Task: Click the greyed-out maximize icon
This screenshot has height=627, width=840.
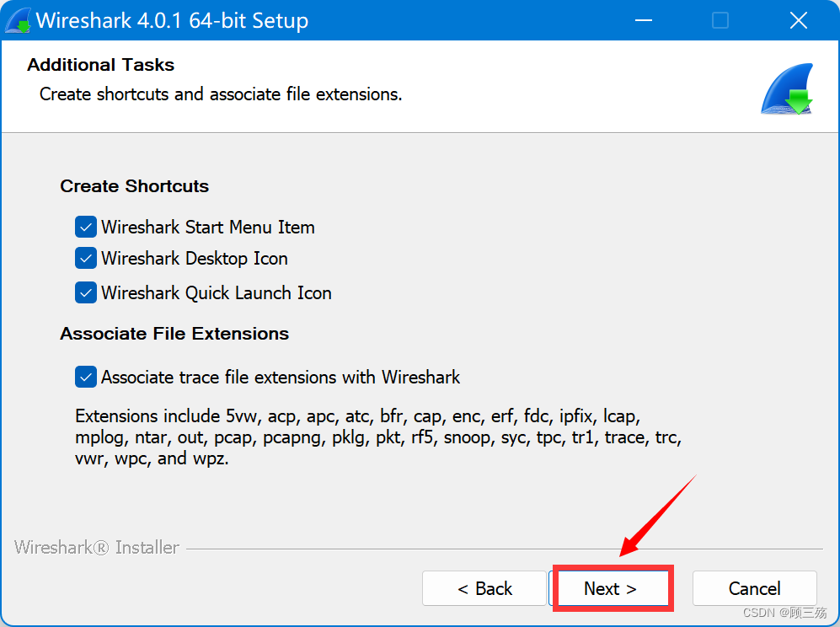Action: click(720, 20)
